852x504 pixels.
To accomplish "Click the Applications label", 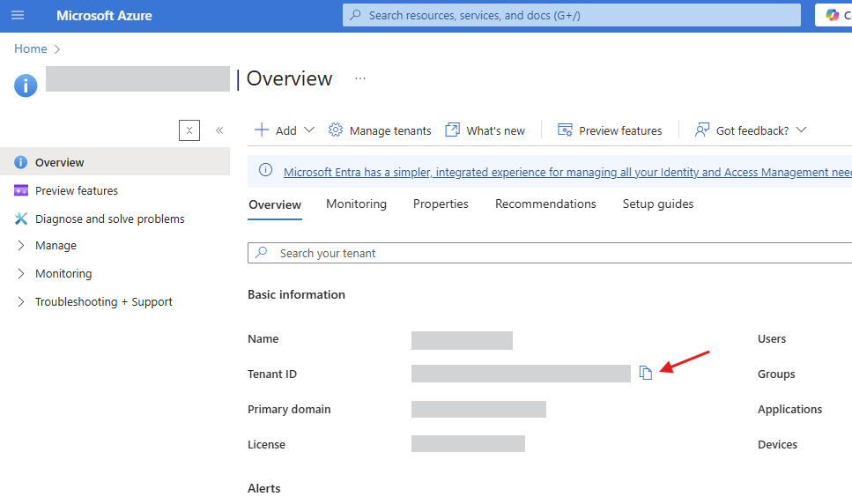I will (789, 410).
